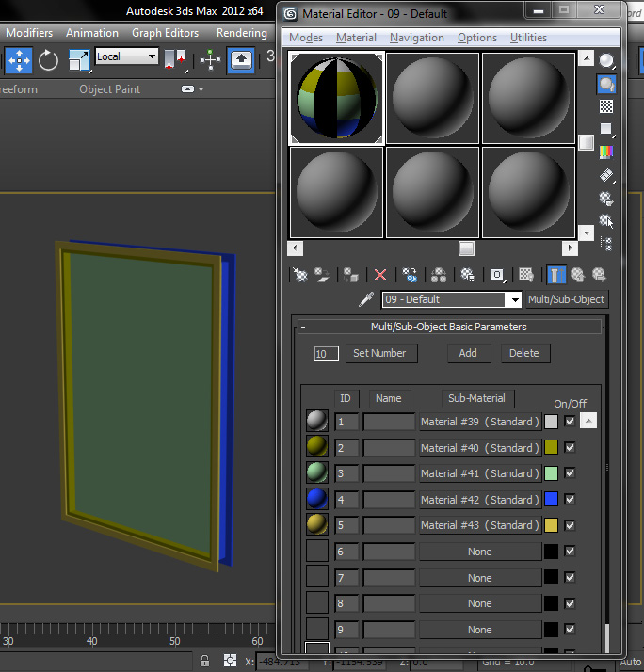Click Select and Manipulate icon
The image size is (644, 672).
pyautogui.click(x=210, y=60)
